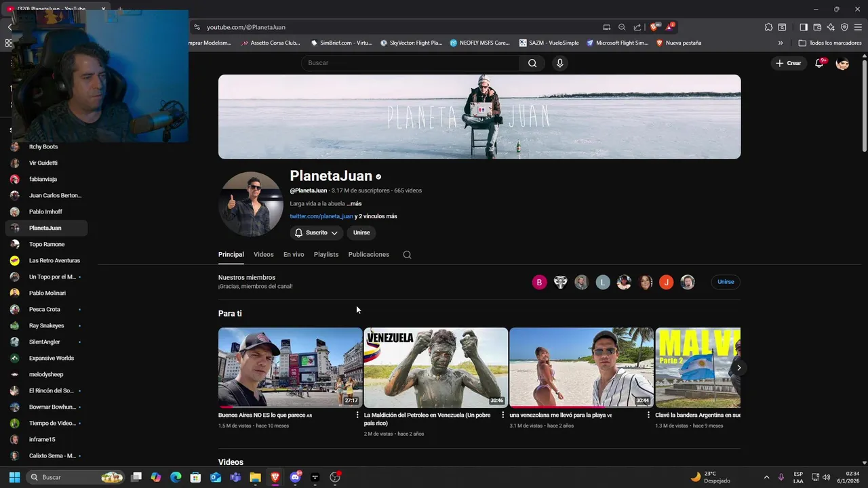Open Pablo Imhoff subscription in sidebar
This screenshot has width=868, height=488.
(x=46, y=211)
